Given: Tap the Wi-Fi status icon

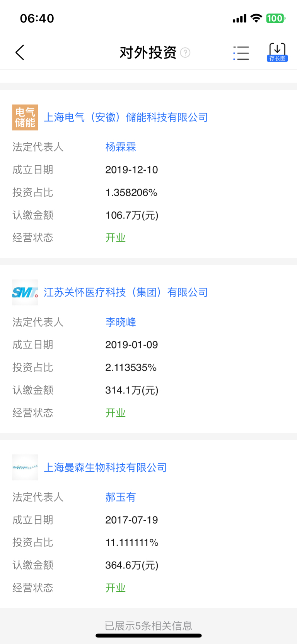Looking at the screenshot, I should point(256,18).
